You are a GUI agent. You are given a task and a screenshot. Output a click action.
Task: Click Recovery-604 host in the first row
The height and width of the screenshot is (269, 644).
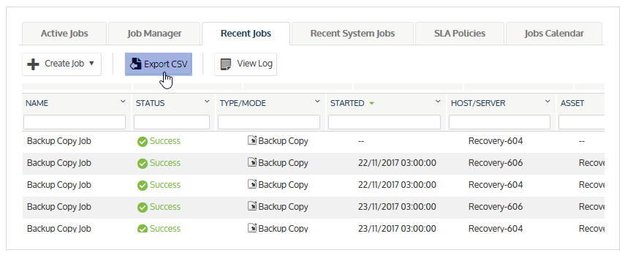click(496, 141)
